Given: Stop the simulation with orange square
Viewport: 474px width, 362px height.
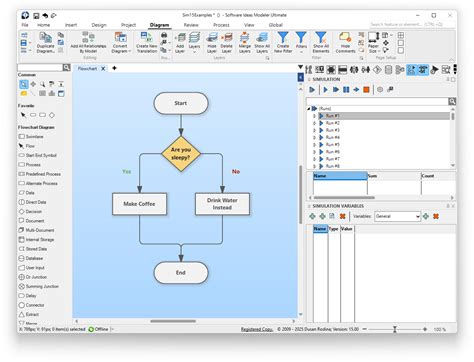Looking at the screenshot, I should [x=366, y=89].
